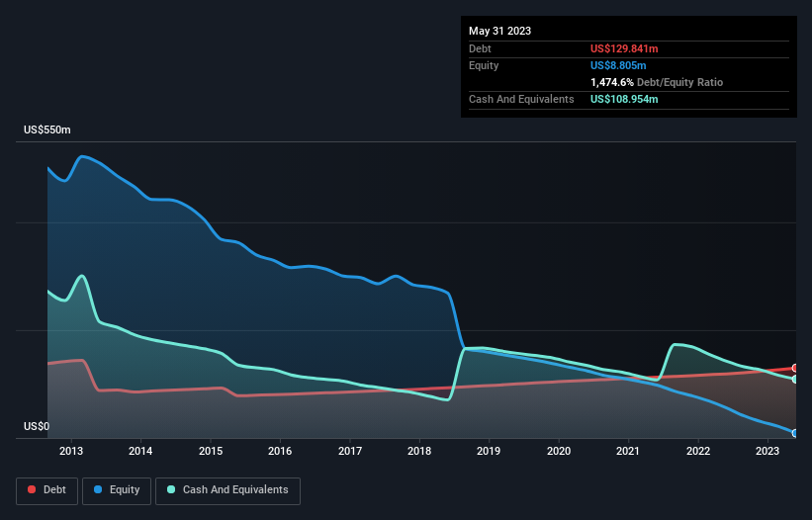
Task: Click the May 31 2023 tooltip date
Action: (x=499, y=31)
